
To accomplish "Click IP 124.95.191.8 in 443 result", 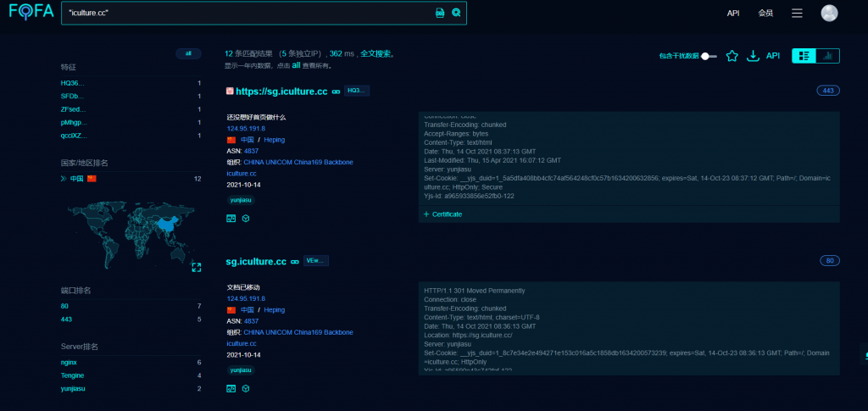I will [x=246, y=128].
